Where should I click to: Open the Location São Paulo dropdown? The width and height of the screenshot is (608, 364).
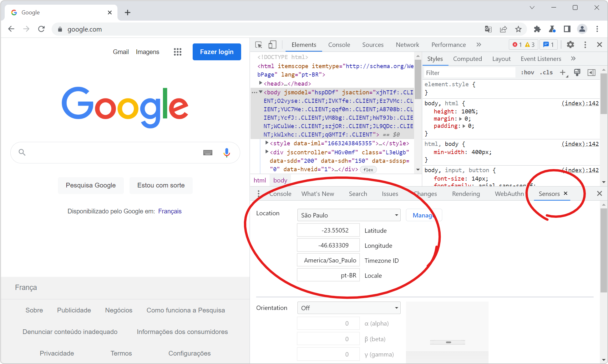point(349,215)
